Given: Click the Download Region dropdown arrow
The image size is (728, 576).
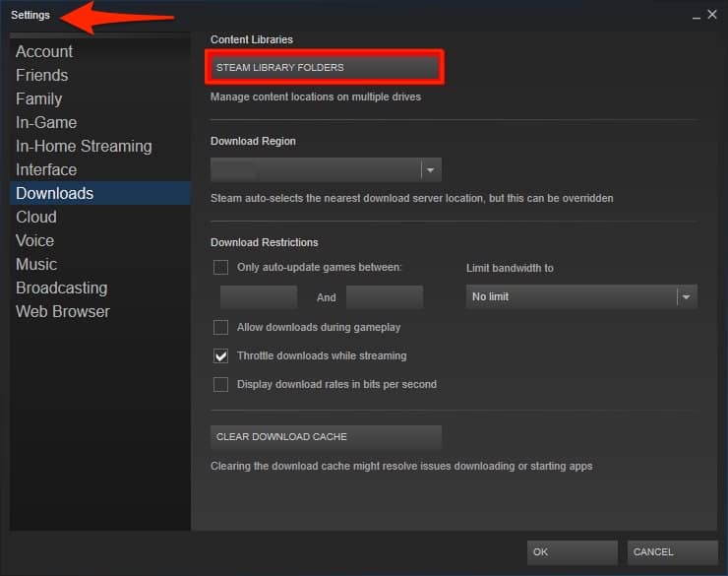Looking at the screenshot, I should [x=430, y=170].
